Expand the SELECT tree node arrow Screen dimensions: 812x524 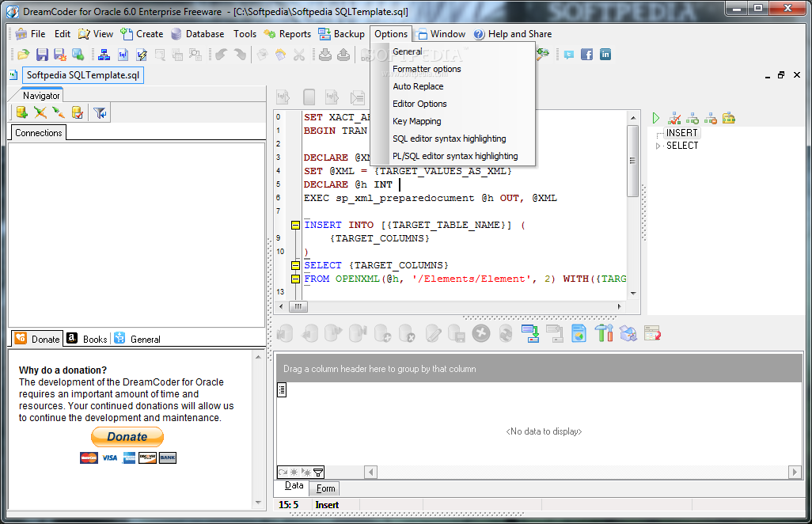point(658,146)
